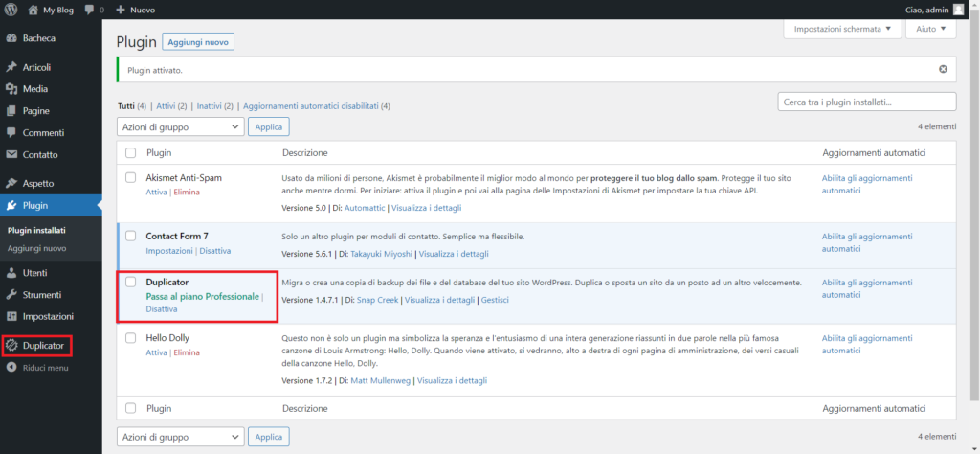This screenshot has width=980, height=454.
Task: Tick select-all checkbox in table header
Action: 130,152
